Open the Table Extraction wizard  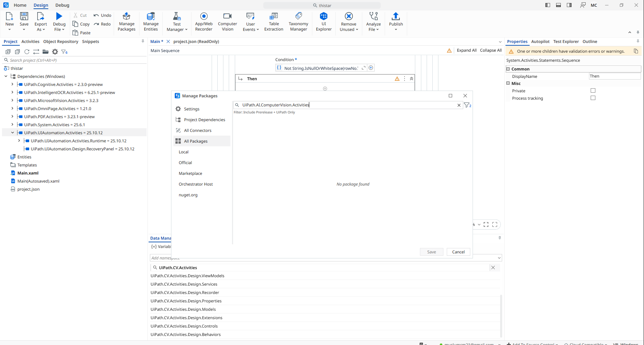(x=274, y=22)
